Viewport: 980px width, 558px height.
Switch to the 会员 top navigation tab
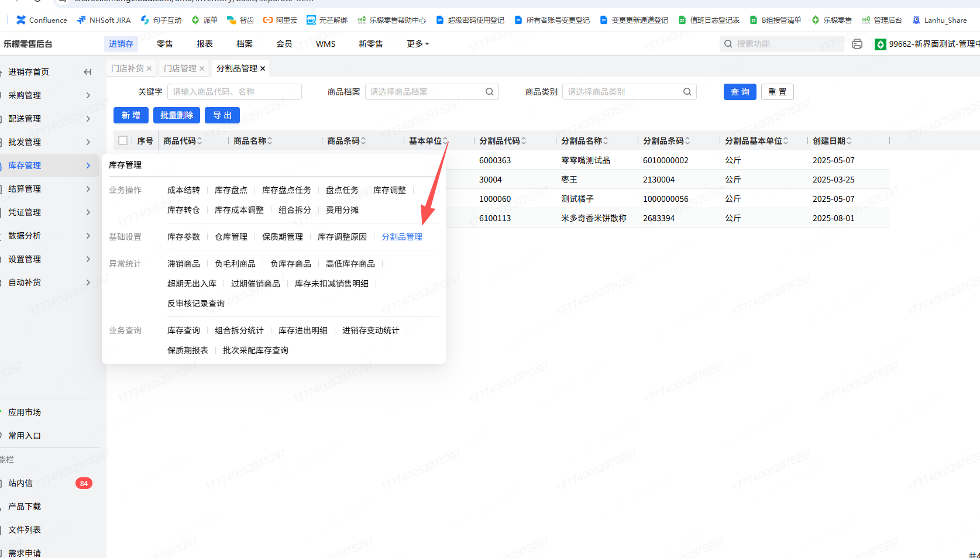click(284, 44)
